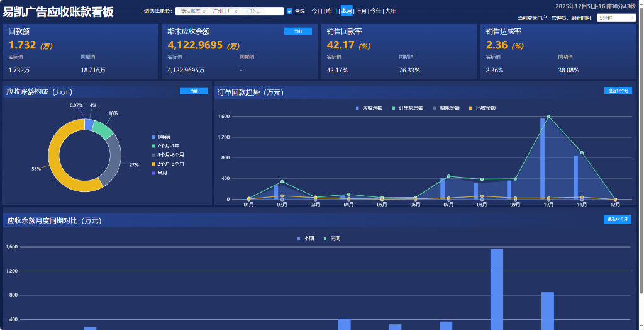Click the tallest bar in the 应收余额月度同期对比 chart
The height and width of the screenshot is (330, 644).
pos(497,289)
